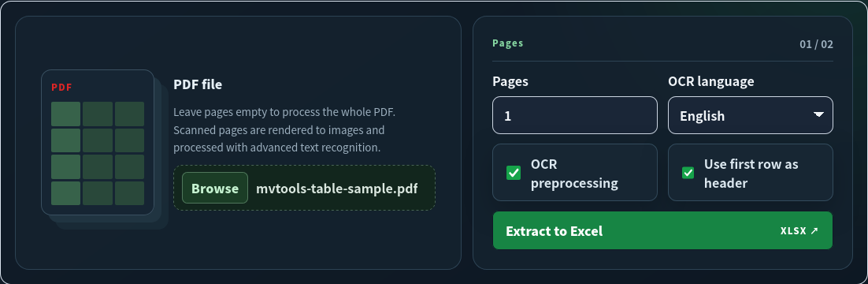Uncheck Use first row as header
This screenshot has width=868, height=284.
(x=688, y=173)
